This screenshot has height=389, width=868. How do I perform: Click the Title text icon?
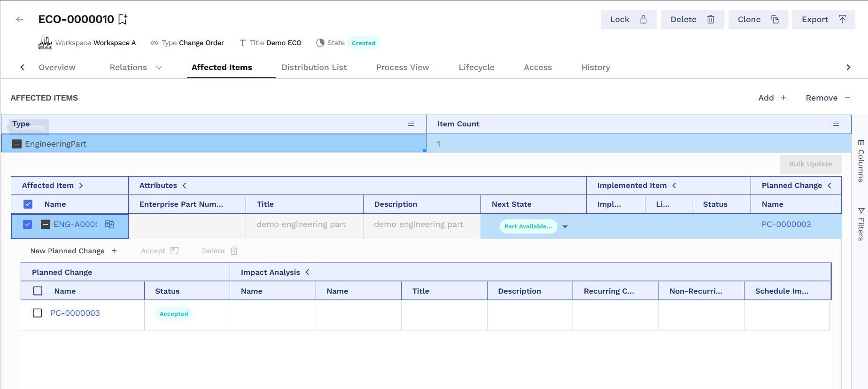[243, 43]
